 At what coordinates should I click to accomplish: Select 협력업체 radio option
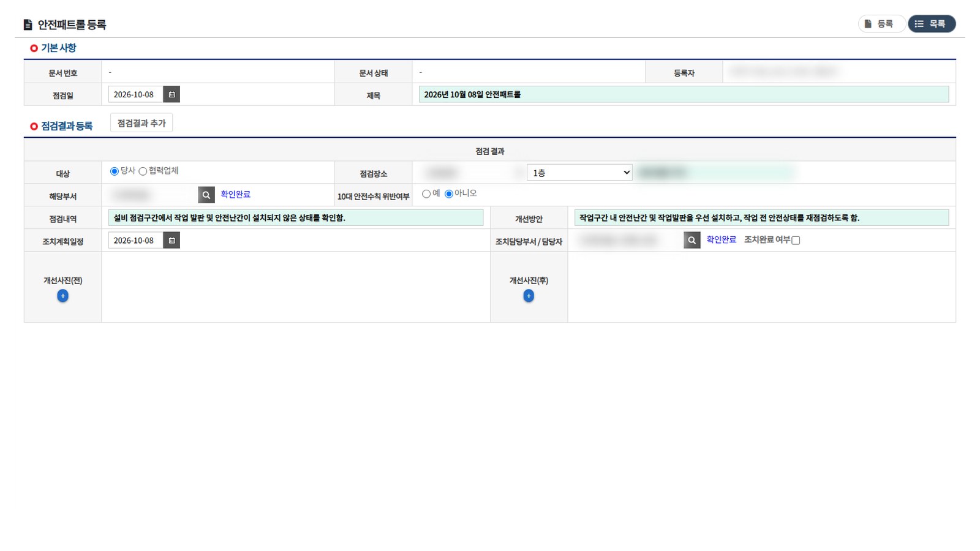(143, 171)
